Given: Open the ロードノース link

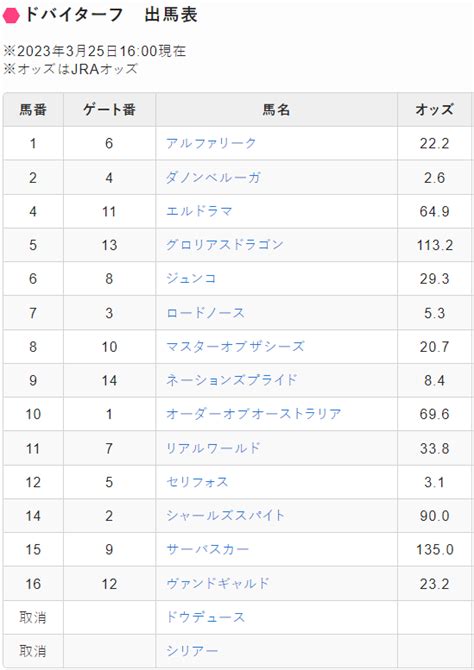Looking at the screenshot, I should [x=205, y=313].
